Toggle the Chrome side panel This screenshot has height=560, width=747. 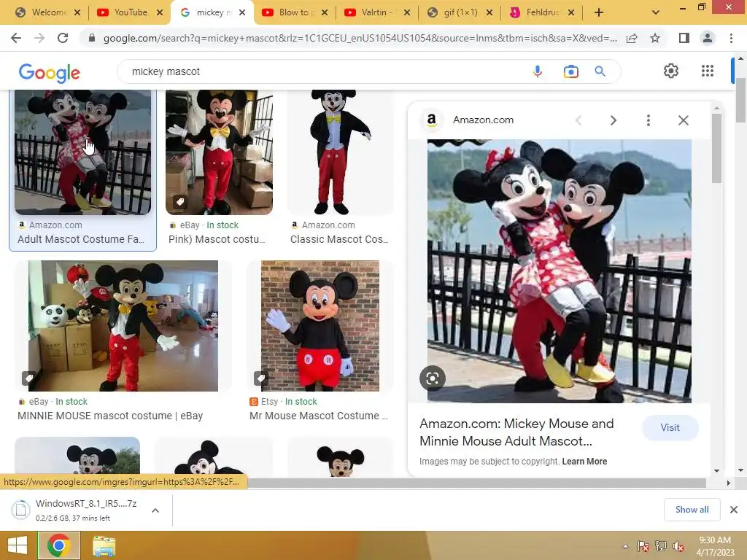tap(684, 38)
